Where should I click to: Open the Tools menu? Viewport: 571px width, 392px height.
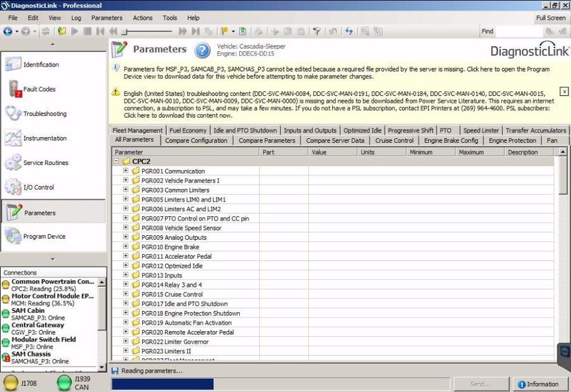tap(169, 18)
